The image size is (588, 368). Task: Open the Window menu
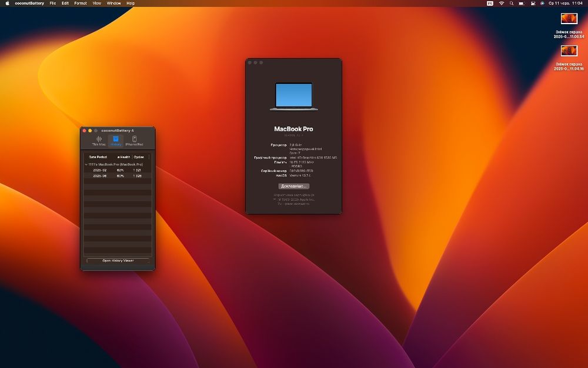114,3
